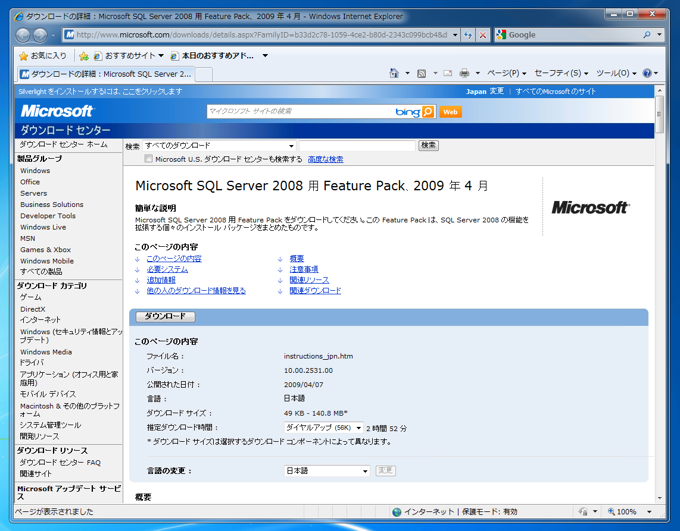Viewport: 680px width, 531px height.
Task: Add to favorites bar star icon
Action: click(x=84, y=56)
